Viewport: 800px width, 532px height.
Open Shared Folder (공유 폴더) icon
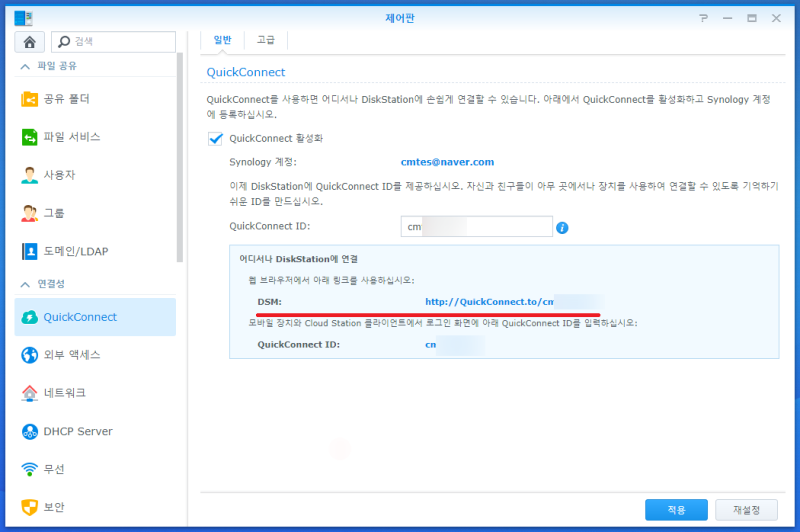[30, 98]
